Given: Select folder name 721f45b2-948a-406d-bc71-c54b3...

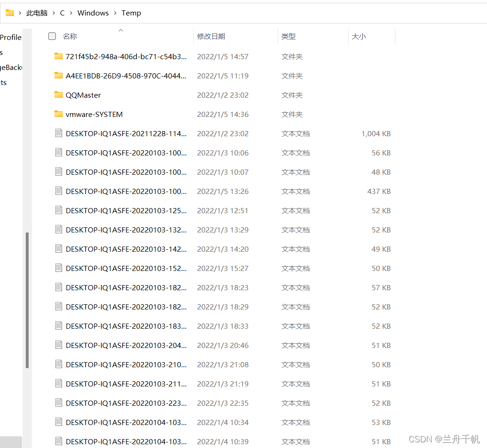Looking at the screenshot, I should click(126, 56).
